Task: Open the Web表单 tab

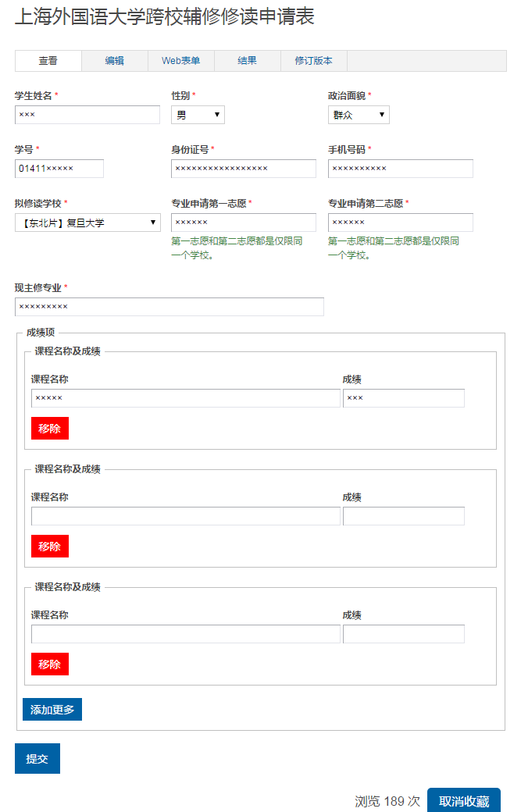Action: [180, 61]
